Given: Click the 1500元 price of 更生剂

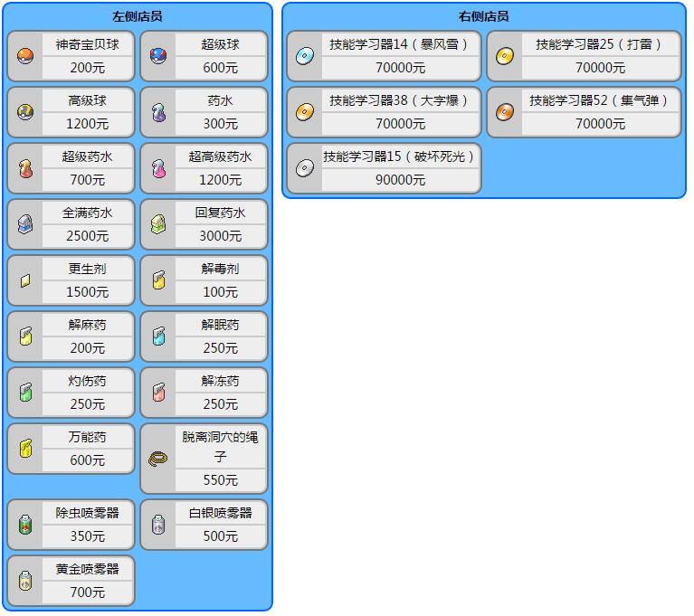Looking at the screenshot, I should (88, 292).
